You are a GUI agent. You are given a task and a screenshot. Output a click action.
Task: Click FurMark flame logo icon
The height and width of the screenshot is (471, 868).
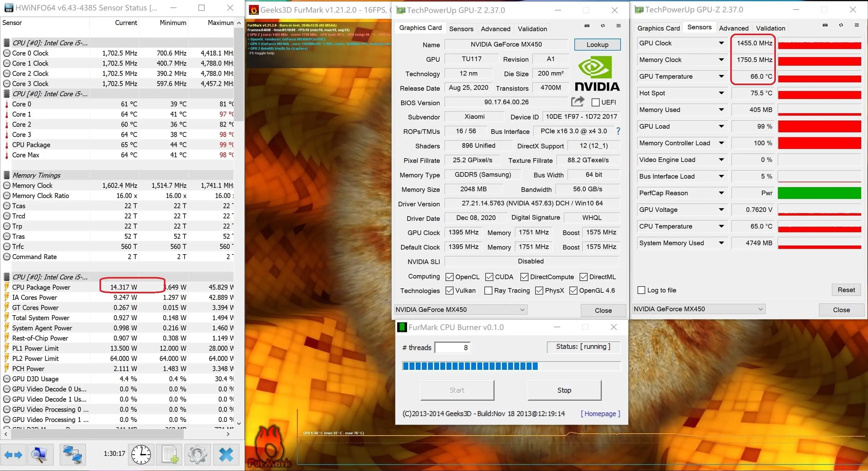(x=269, y=446)
